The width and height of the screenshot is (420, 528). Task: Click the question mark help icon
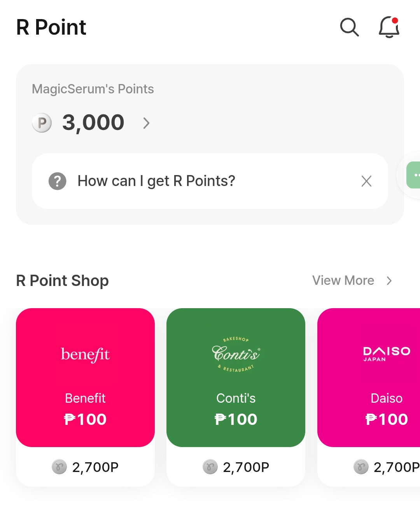click(x=58, y=181)
